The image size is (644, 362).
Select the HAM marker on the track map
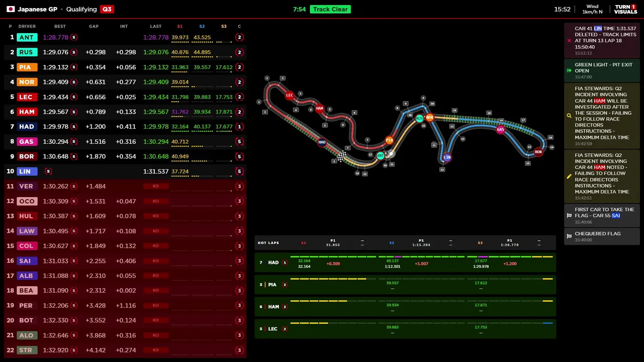pyautogui.click(x=319, y=109)
